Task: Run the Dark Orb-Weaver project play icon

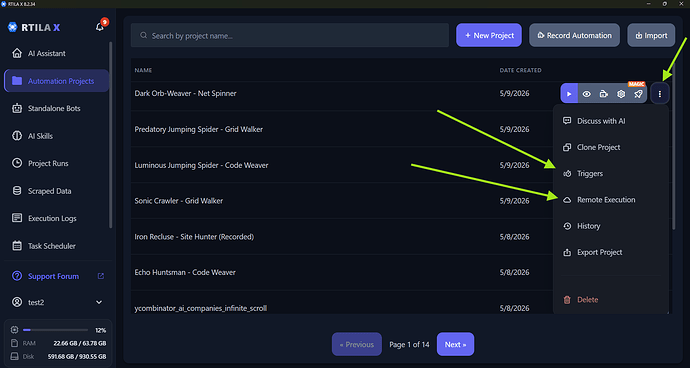Action: tap(569, 94)
